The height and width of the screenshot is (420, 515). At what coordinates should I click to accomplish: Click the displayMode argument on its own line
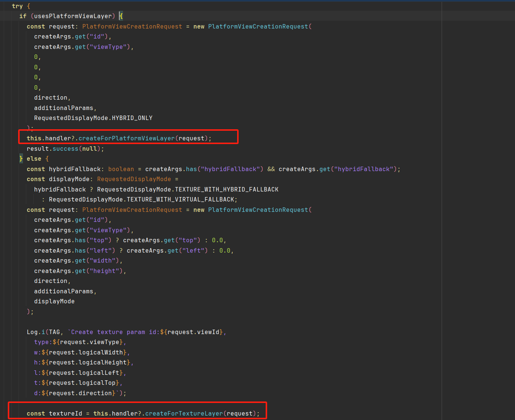tap(54, 301)
